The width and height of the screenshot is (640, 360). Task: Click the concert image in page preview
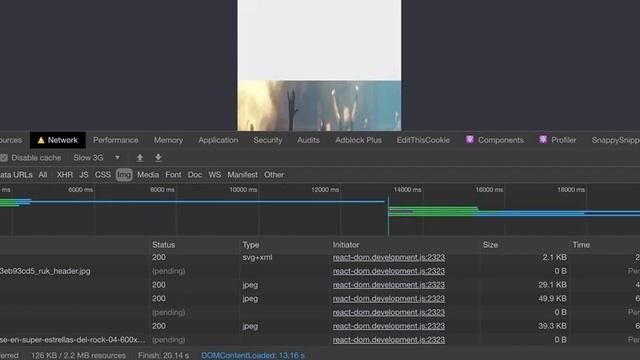pos(319,106)
